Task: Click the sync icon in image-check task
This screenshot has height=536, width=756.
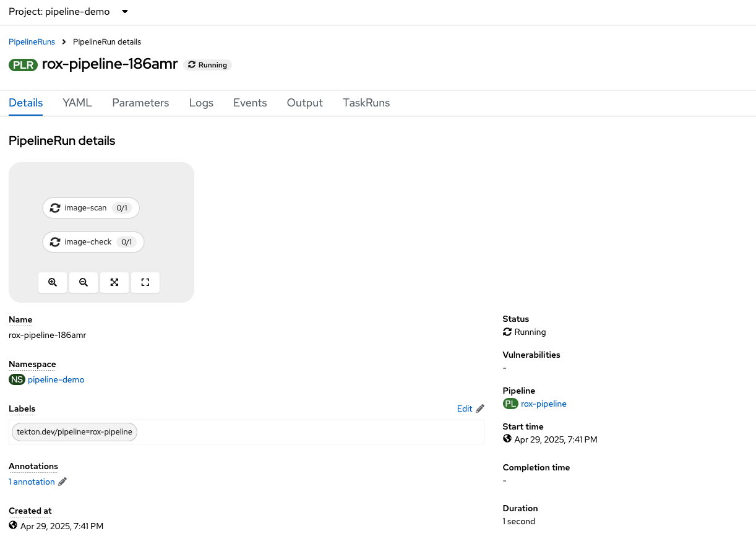Action: coord(55,242)
